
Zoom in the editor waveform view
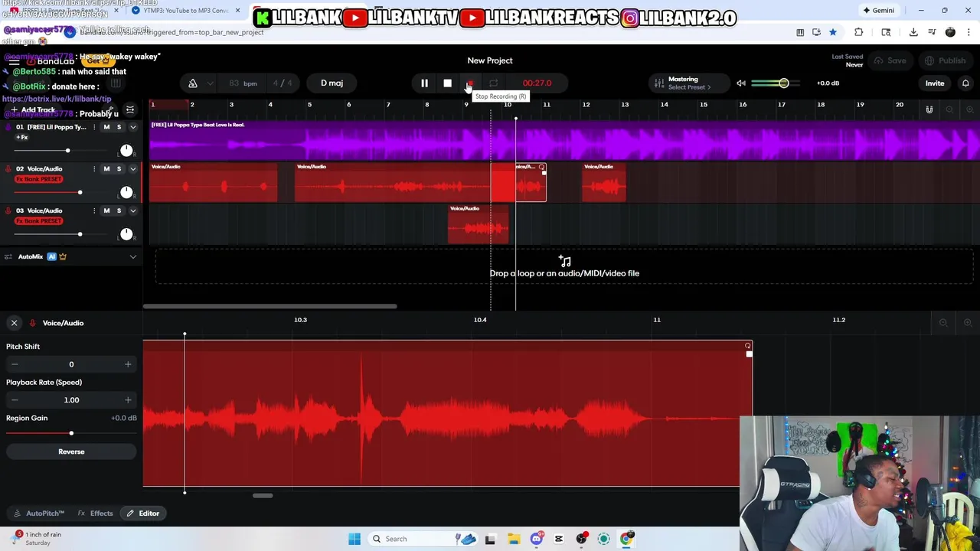pos(968,323)
